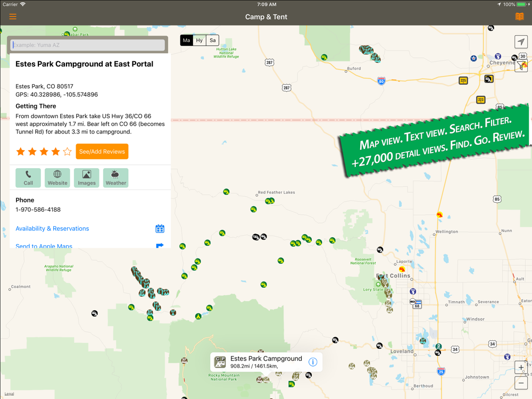Tap the reservations calendar icon

[x=160, y=228]
